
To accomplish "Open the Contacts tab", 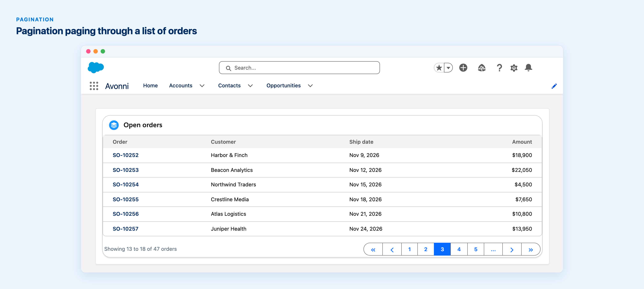I will click(229, 86).
